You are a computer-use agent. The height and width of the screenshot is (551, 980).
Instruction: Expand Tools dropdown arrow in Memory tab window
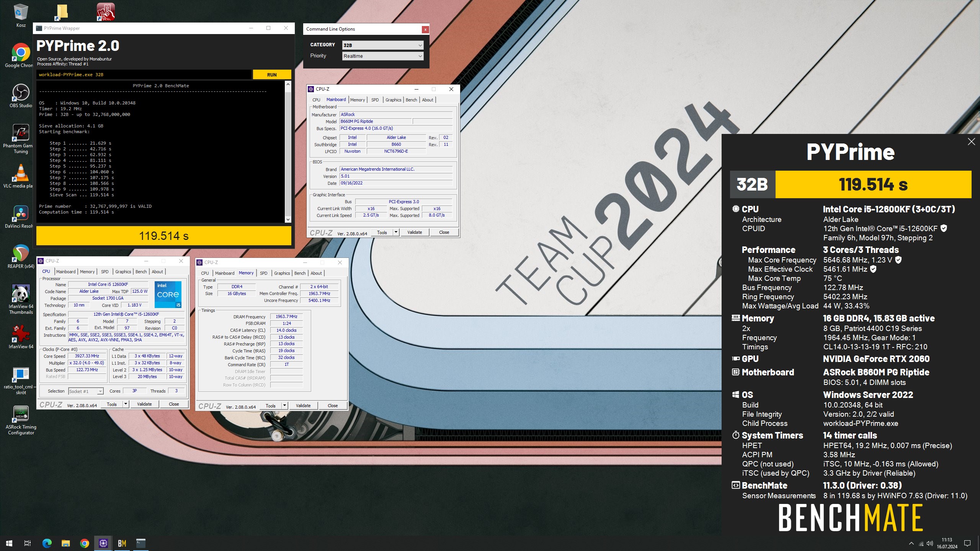click(x=284, y=406)
